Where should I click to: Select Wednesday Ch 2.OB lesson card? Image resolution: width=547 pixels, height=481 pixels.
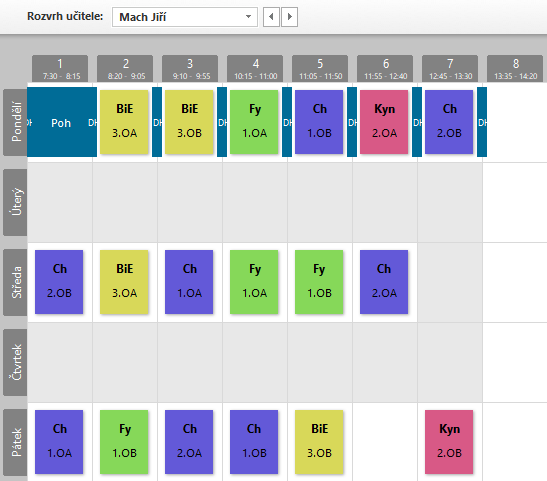point(59,282)
